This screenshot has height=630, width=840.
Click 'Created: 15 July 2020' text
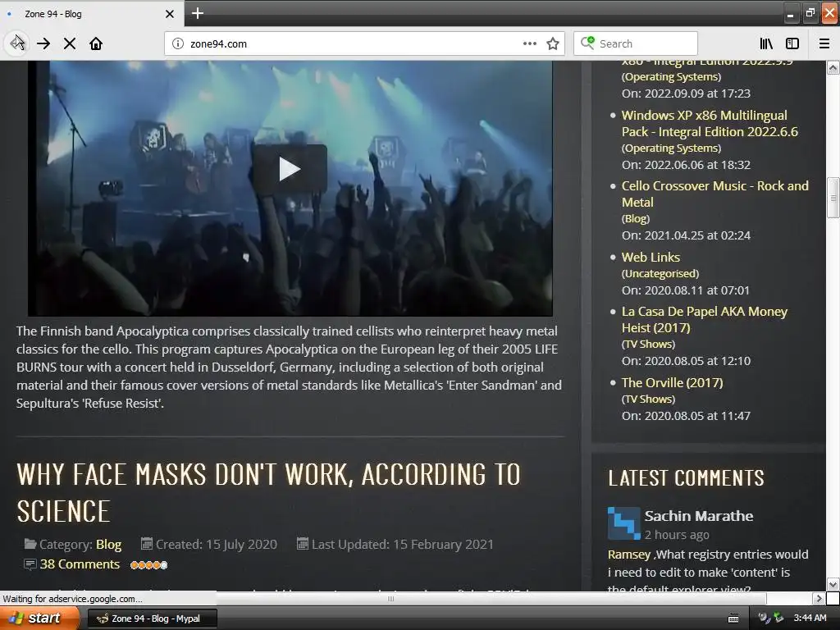[217, 545]
